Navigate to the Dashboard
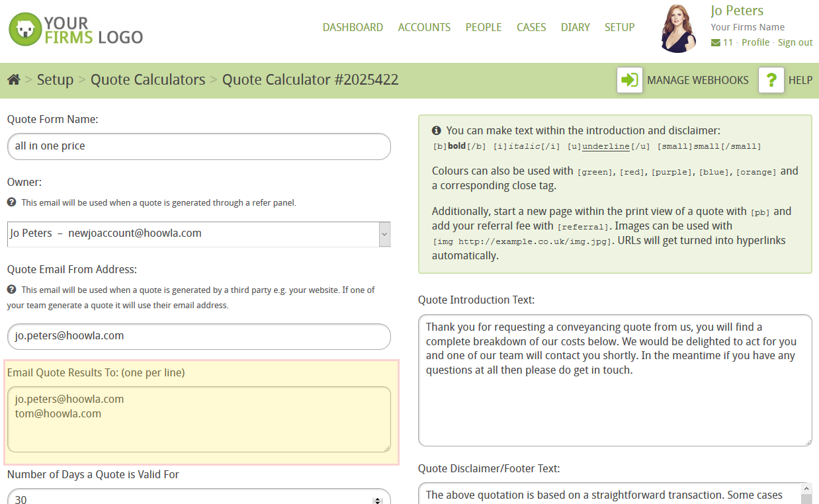Screen dimensions: 819x504 [353, 27]
